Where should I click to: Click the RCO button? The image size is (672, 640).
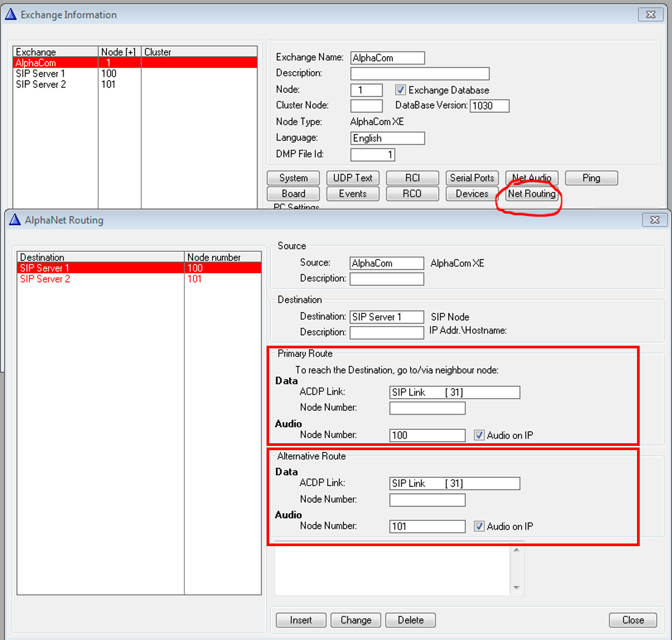[x=412, y=194]
